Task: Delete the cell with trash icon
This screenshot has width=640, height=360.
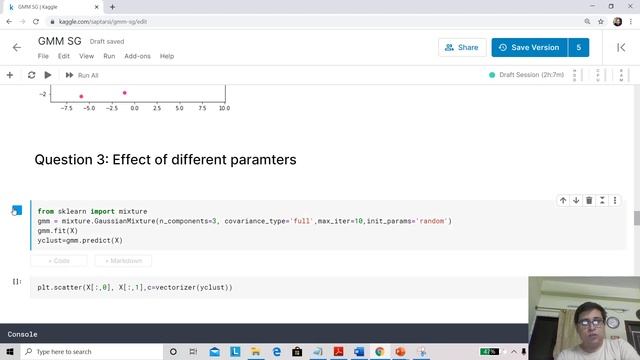Action: coord(589,200)
